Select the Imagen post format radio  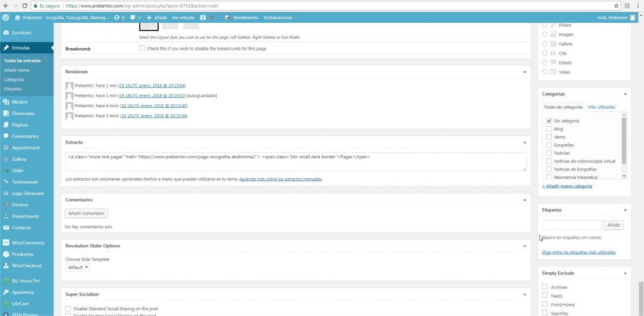coord(544,35)
